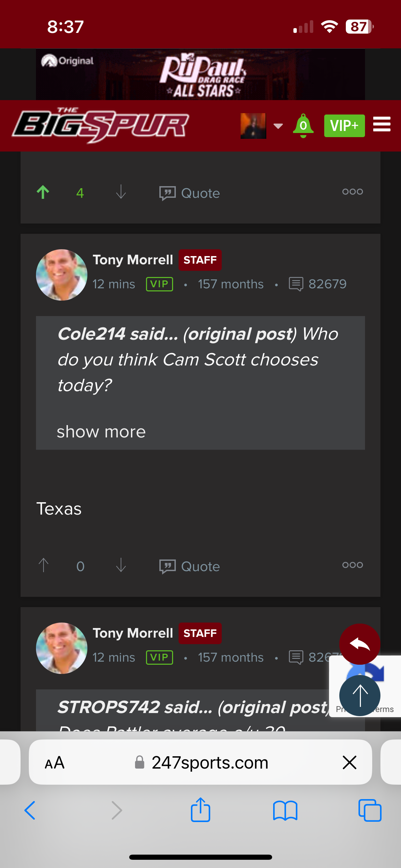Tap the red reply floating button
Screen dimensions: 401x868
coord(360,644)
